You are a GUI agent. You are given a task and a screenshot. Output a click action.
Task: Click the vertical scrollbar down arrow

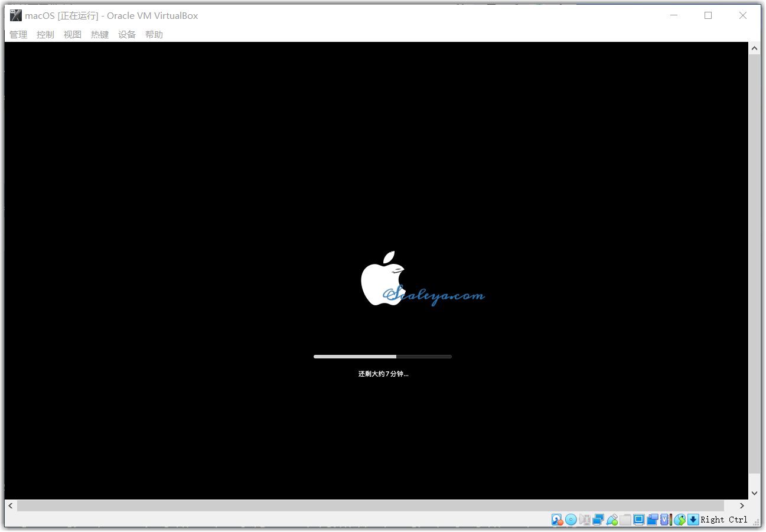(754, 493)
